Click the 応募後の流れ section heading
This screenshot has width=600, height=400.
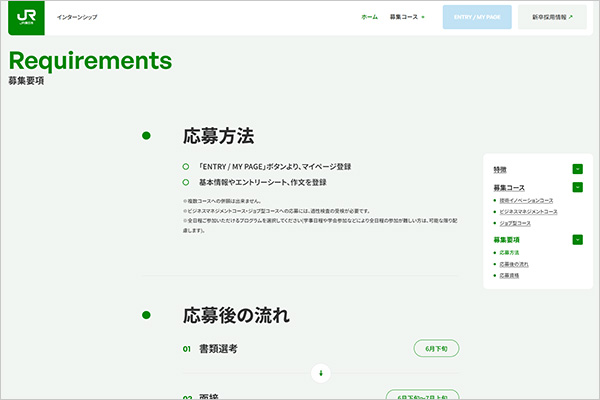tap(236, 315)
